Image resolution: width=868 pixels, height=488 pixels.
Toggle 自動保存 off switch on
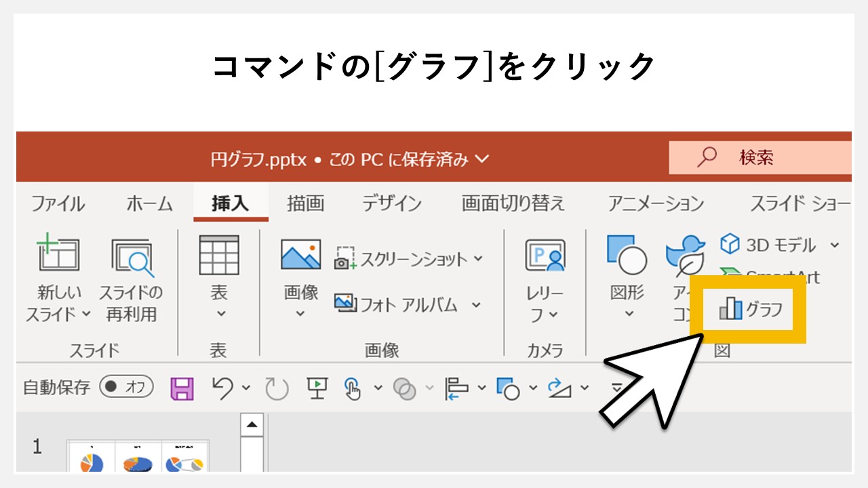[125, 388]
